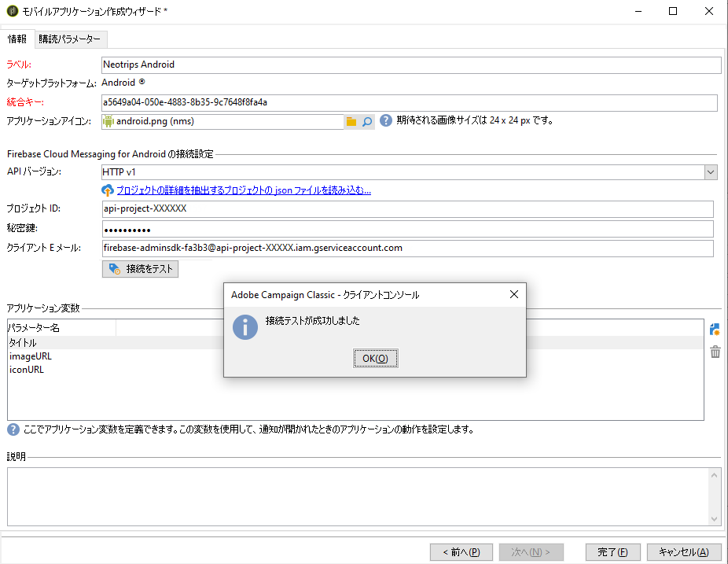Click the android.png application icon field

tap(222, 121)
